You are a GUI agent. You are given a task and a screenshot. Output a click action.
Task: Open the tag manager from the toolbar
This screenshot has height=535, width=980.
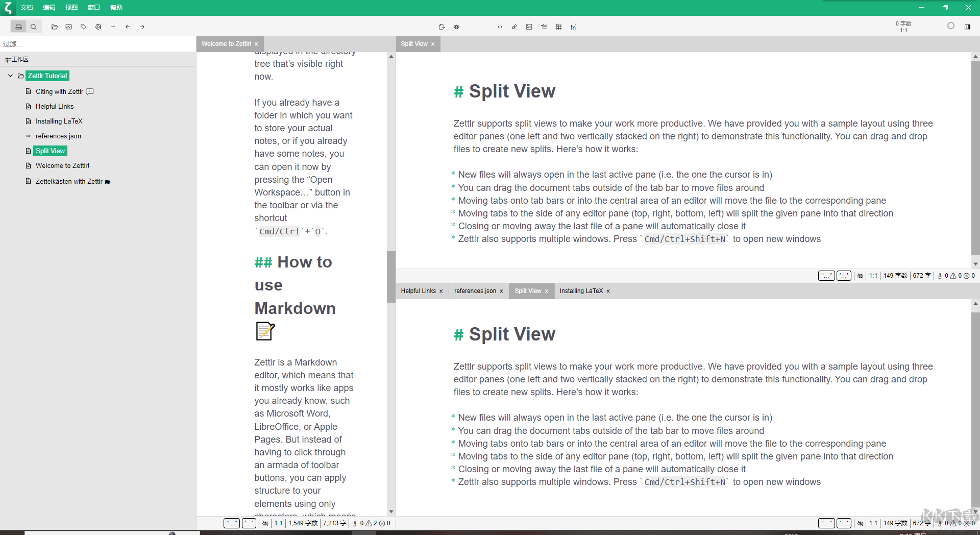(83, 27)
